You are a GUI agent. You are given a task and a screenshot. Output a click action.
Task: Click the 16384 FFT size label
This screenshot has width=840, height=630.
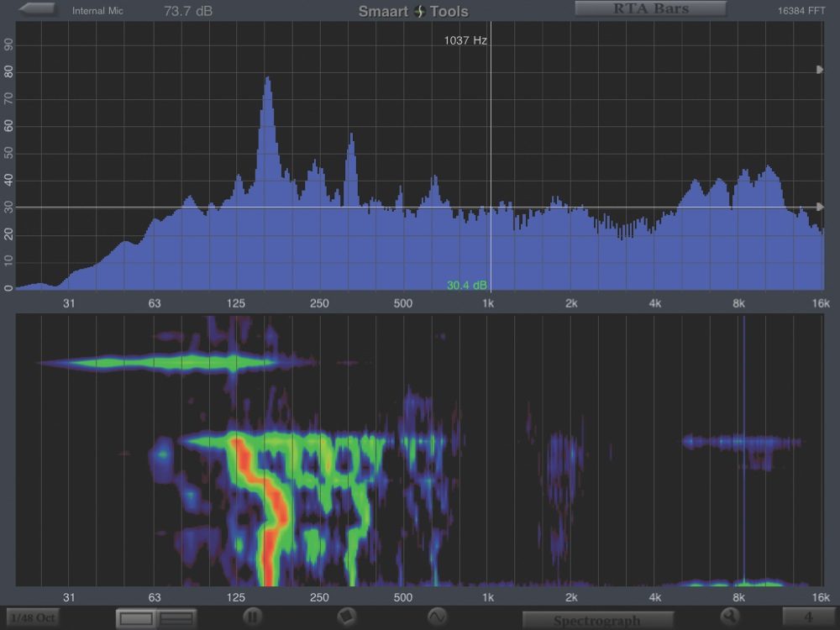coord(801,11)
